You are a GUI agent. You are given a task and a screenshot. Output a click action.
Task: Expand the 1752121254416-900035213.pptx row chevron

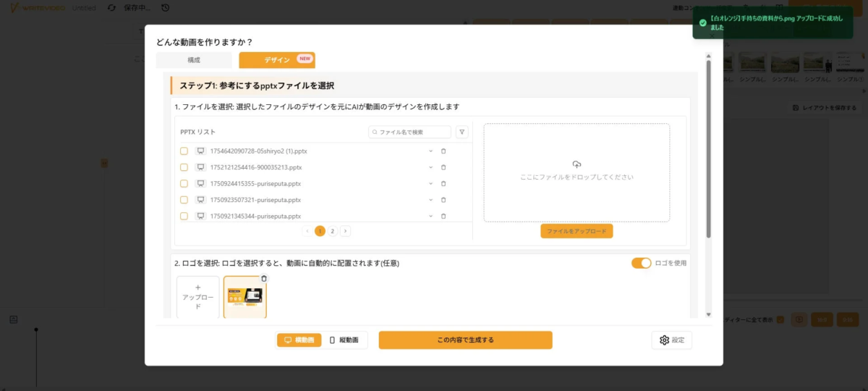coord(431,167)
